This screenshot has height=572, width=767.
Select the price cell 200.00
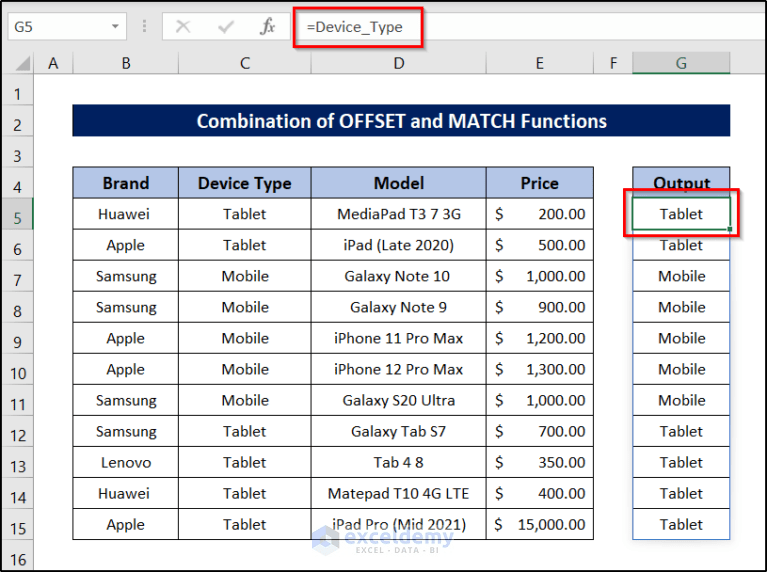pyautogui.click(x=540, y=214)
